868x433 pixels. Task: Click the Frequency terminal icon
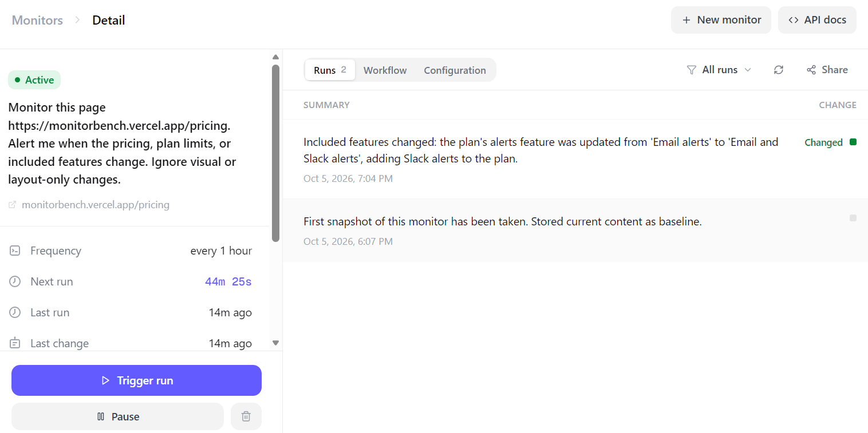click(x=15, y=251)
